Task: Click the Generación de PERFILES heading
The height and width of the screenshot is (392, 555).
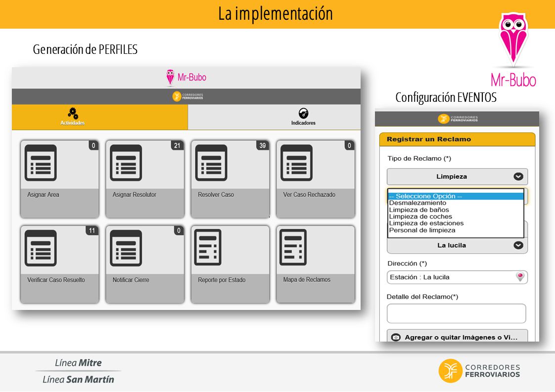Action: point(85,49)
